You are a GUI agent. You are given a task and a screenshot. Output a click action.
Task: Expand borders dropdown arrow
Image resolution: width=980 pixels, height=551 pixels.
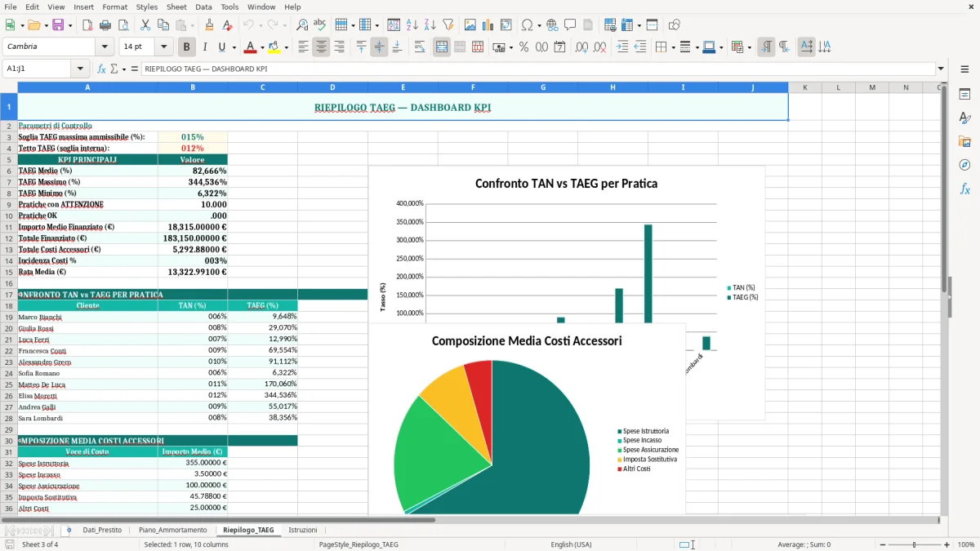tap(675, 47)
